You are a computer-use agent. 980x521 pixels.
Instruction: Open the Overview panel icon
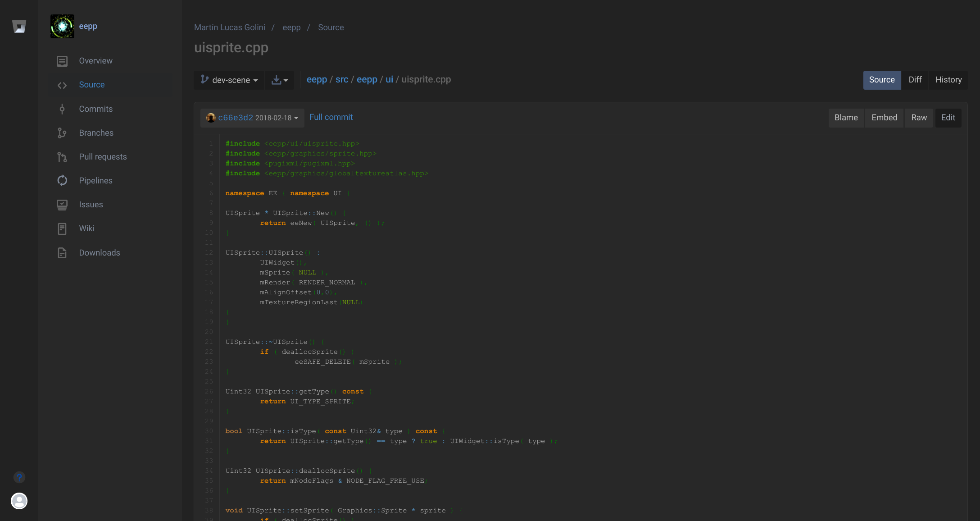coord(62,60)
